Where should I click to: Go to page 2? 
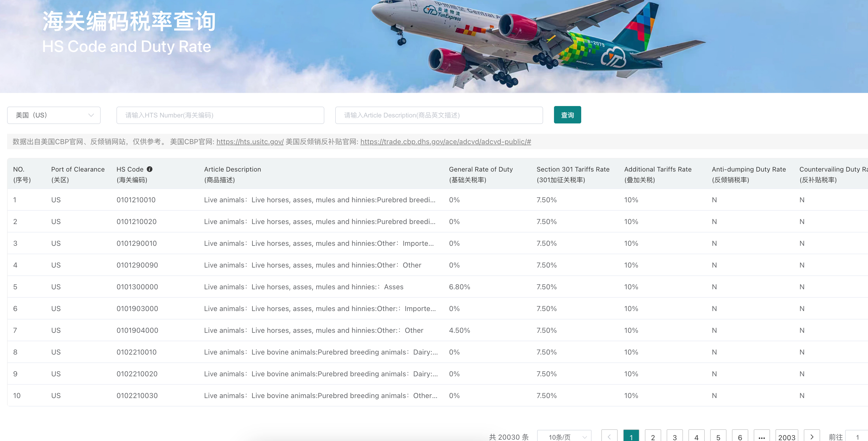pyautogui.click(x=653, y=437)
